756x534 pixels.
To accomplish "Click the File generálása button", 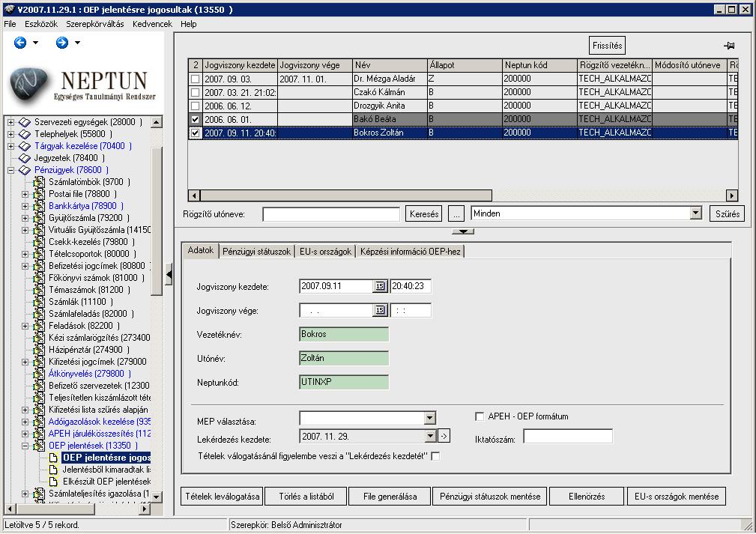I will pos(390,497).
